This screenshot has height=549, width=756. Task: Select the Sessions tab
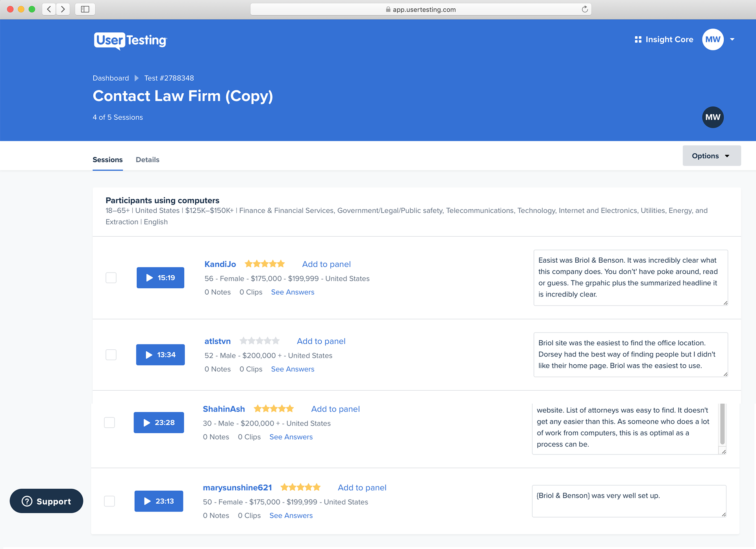[107, 160]
